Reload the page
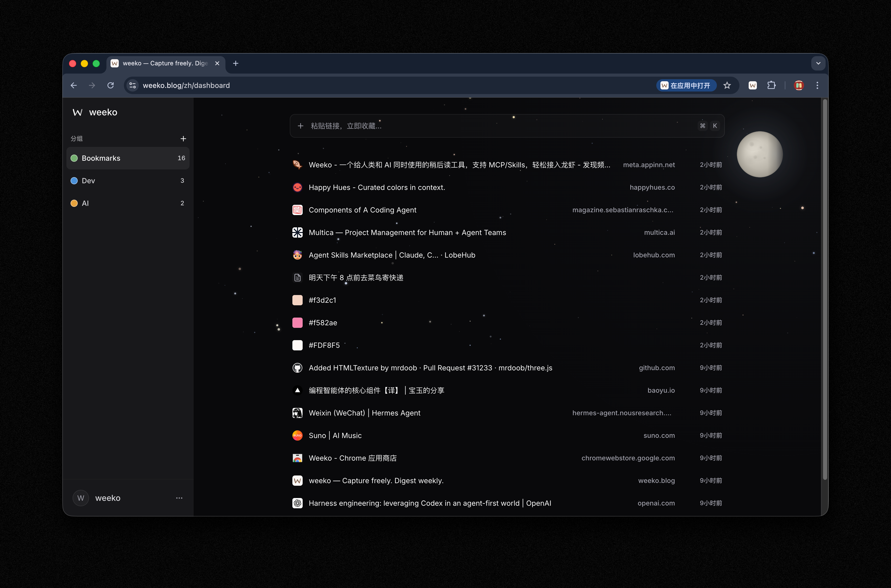Viewport: 891px width, 588px height. (111, 86)
